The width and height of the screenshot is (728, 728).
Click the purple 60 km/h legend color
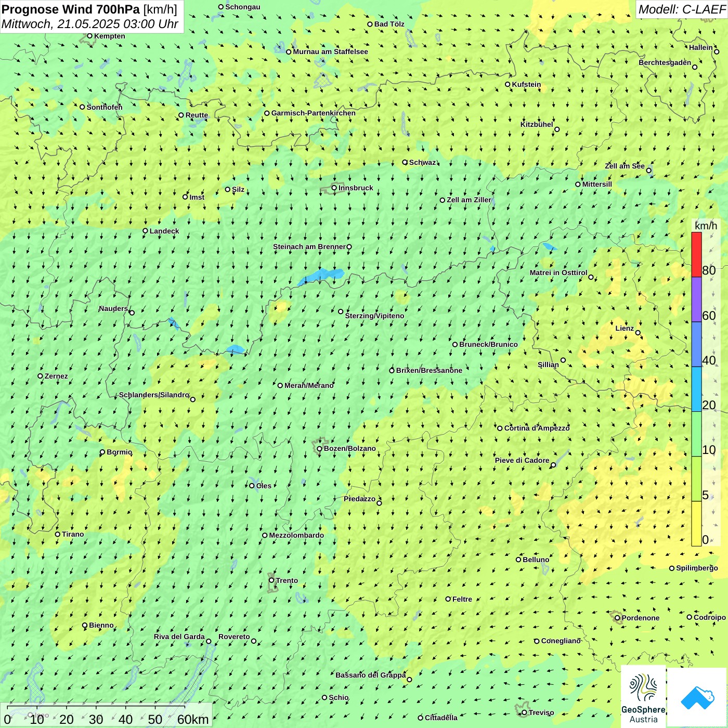tap(696, 300)
